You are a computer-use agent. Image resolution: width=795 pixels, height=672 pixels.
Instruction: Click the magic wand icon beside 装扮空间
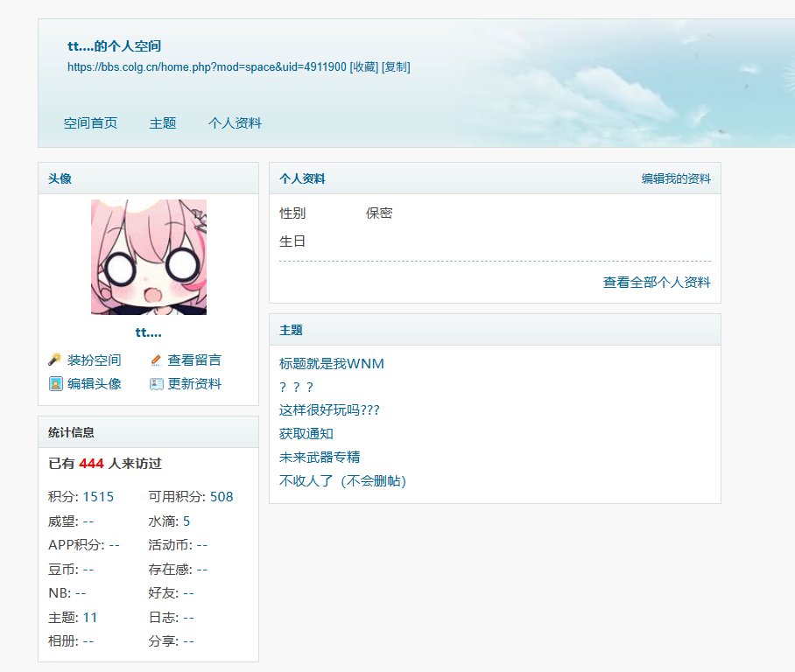55,360
